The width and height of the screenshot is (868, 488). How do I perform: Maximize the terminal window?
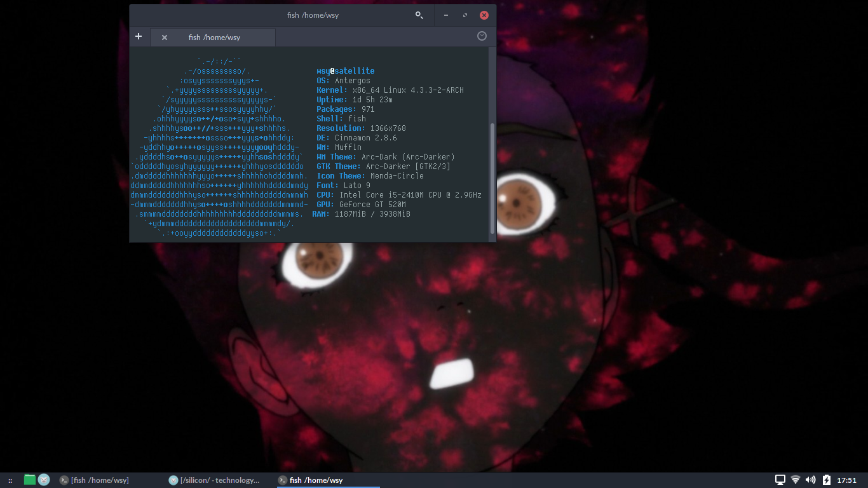[465, 15]
